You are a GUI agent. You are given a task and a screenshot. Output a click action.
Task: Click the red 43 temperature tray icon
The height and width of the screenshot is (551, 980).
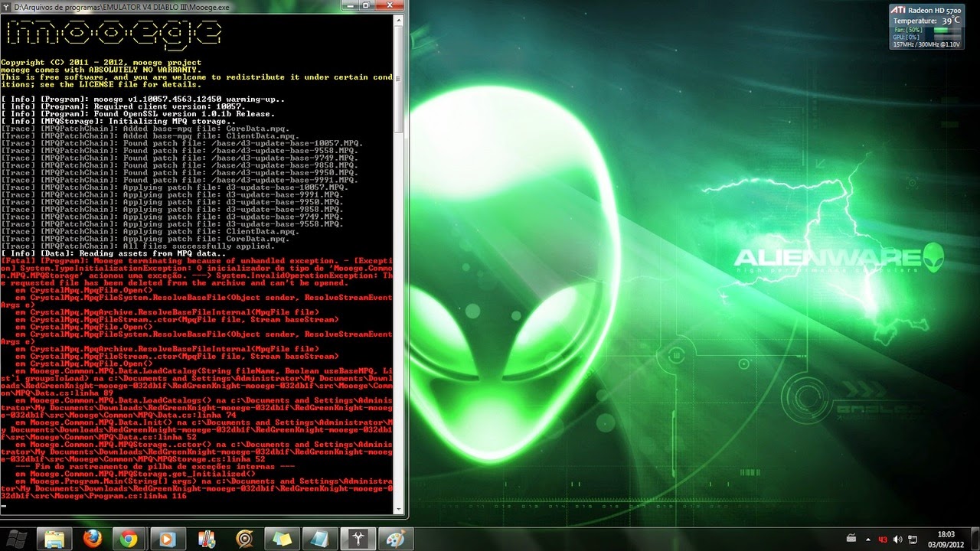[x=883, y=540]
